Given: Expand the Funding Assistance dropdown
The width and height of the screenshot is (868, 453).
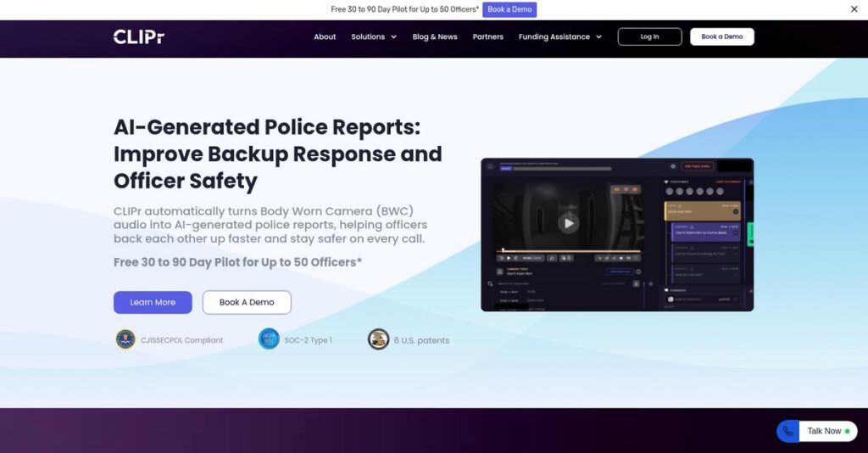Looking at the screenshot, I should tap(559, 36).
